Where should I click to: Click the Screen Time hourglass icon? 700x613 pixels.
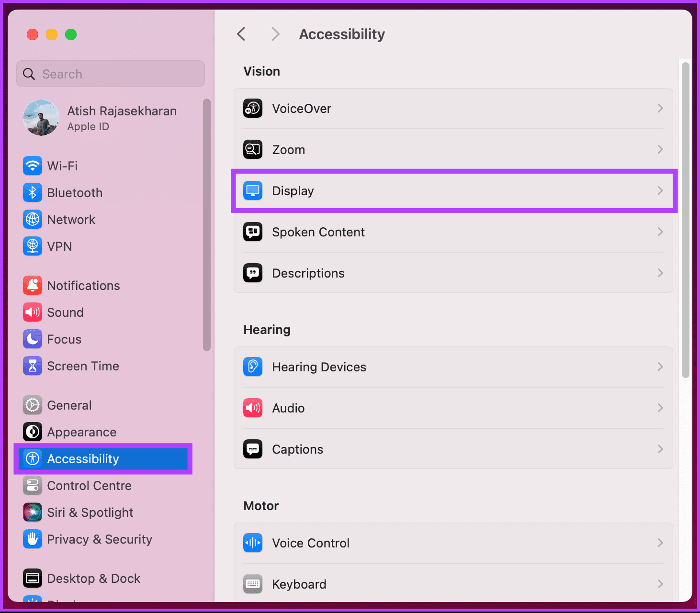coord(32,366)
